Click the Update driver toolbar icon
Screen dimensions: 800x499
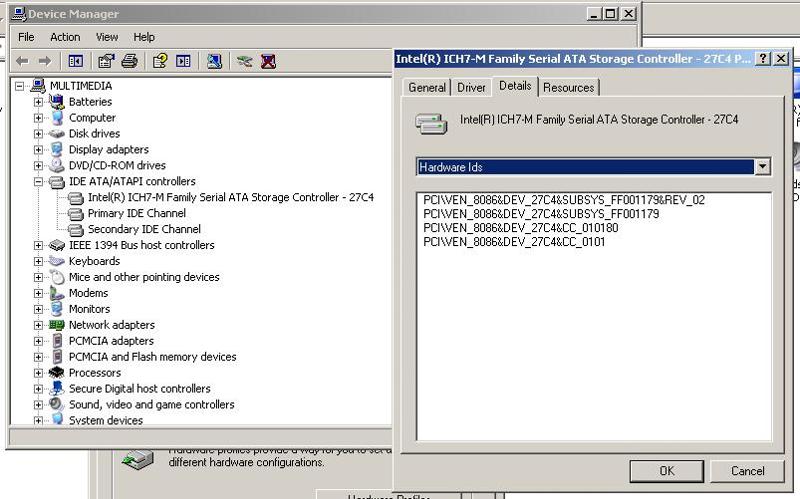(x=244, y=61)
